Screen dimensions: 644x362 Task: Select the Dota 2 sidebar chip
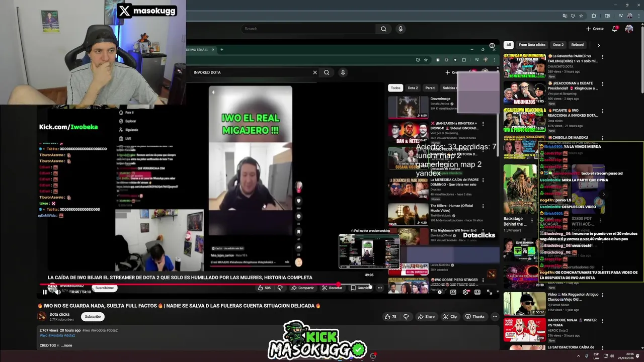(558, 45)
